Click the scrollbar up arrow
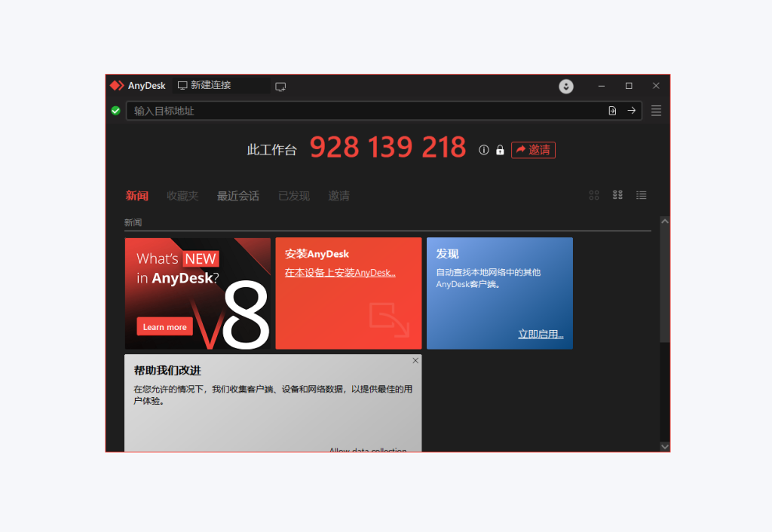The image size is (772, 532). (x=665, y=222)
